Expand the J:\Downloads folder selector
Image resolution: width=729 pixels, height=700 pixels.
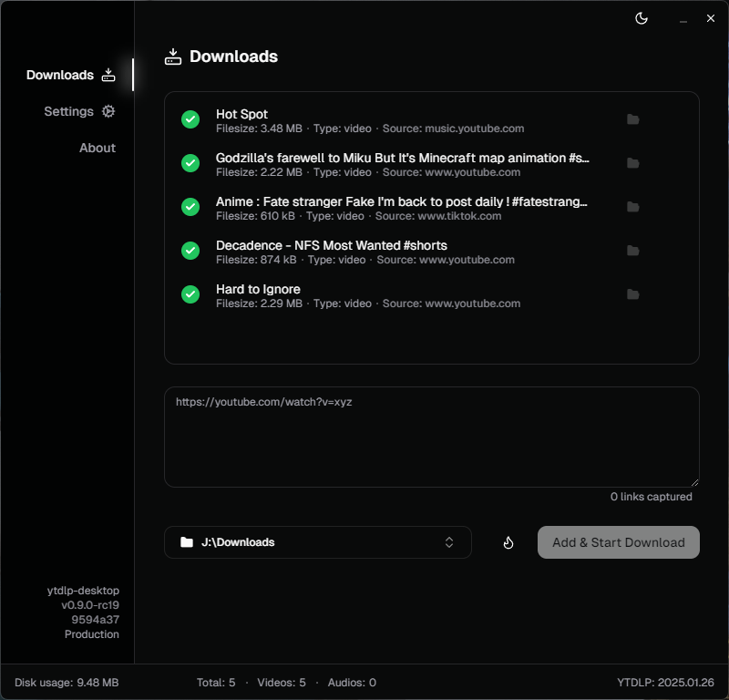(317, 542)
